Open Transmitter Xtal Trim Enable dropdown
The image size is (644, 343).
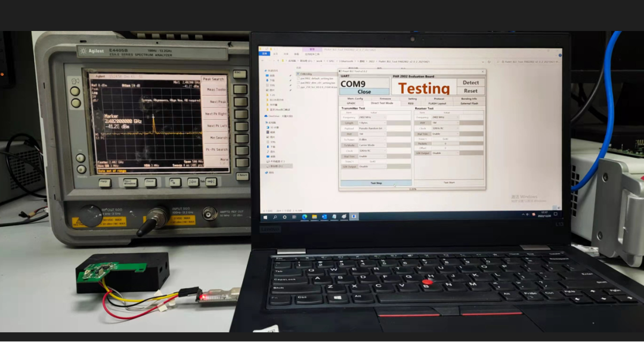(x=373, y=157)
